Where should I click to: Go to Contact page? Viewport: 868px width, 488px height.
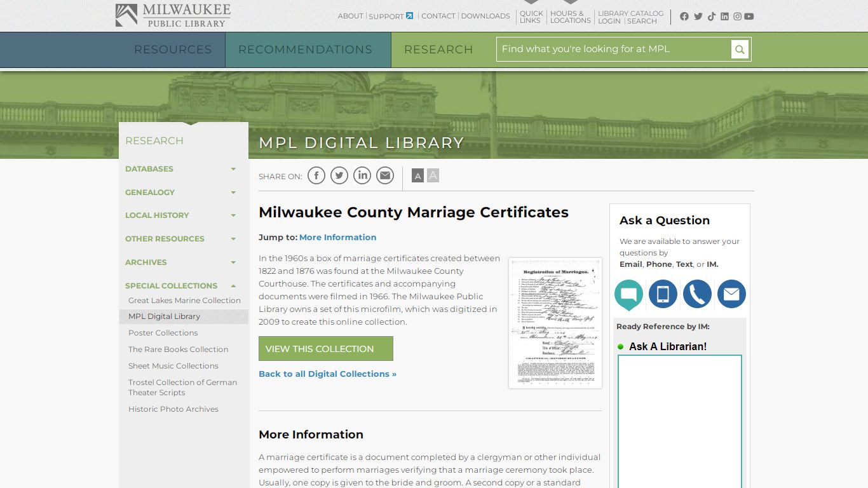click(438, 16)
